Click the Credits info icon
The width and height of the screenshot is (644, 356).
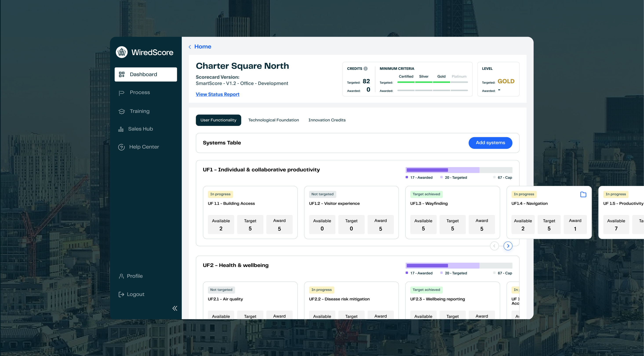pos(366,69)
